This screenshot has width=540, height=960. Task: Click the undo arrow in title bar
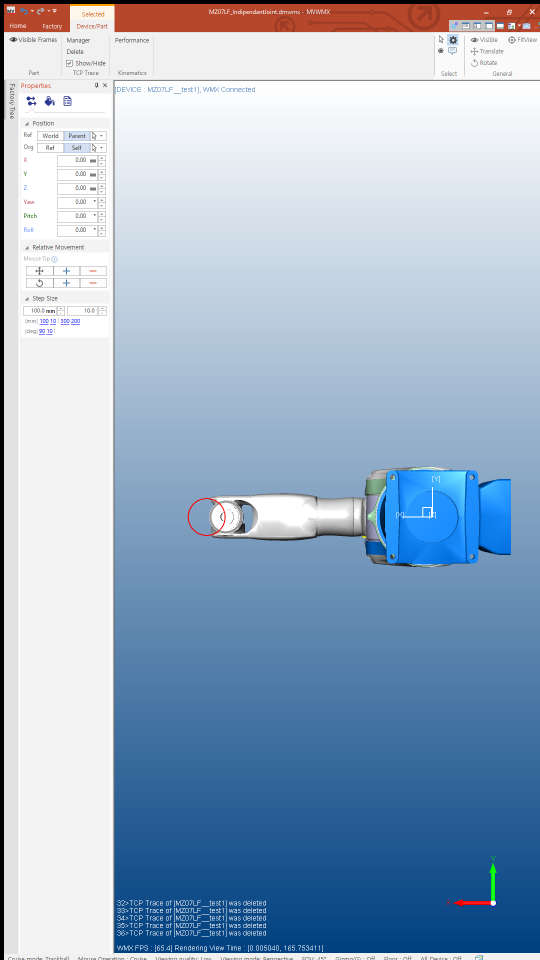click(24, 11)
